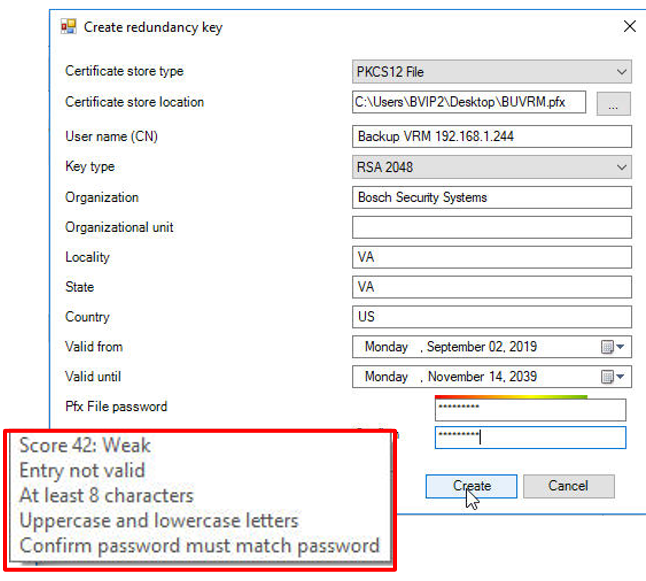Screen dimensions: 646x581
Task: Open the Valid until calendar picker
Action: pyautogui.click(x=613, y=377)
